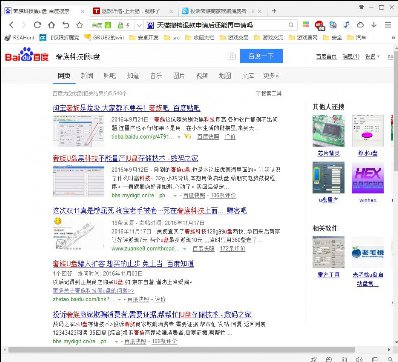This screenshot has width=398, height=362.
Task: Click the speaker icon in the status bar
Action: (359, 359)
